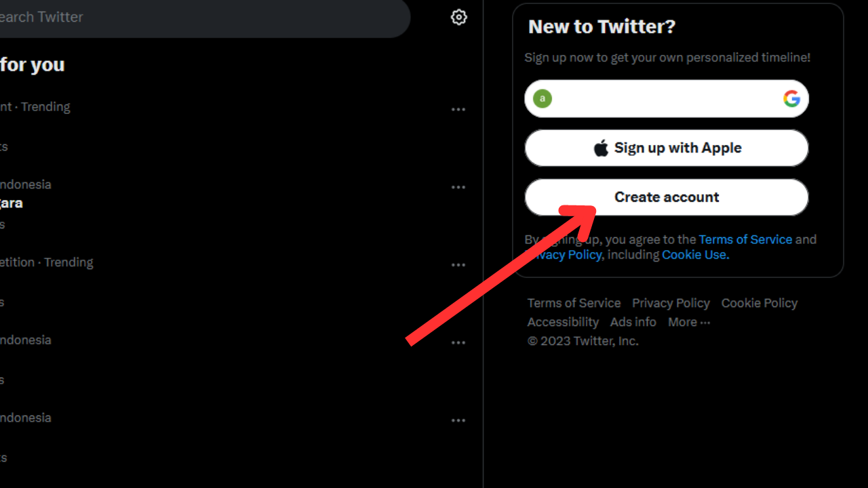Click the green account avatar circle
This screenshot has width=868, height=488.
pos(542,99)
